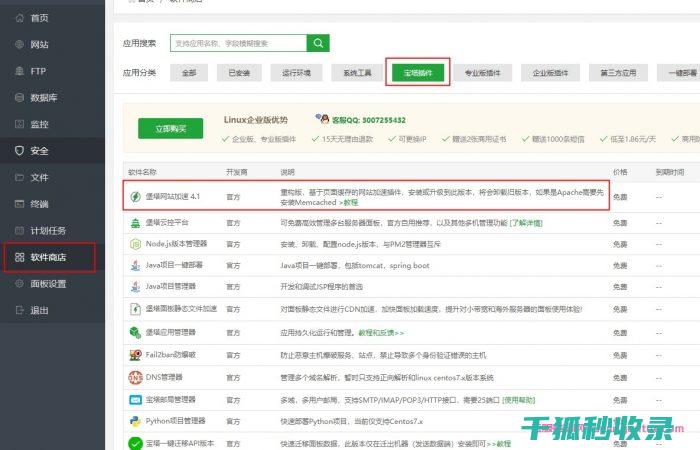Open 面板设置 menu item in sidebar
The image size is (700, 450).
click(x=48, y=283)
